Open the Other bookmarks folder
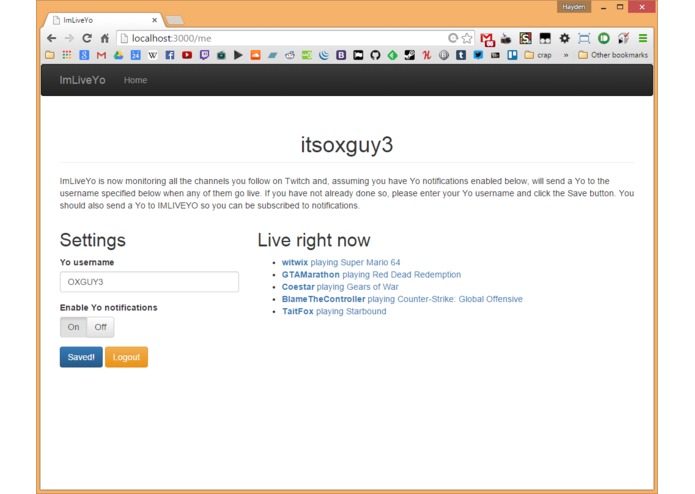The image size is (695, 494). point(613,55)
